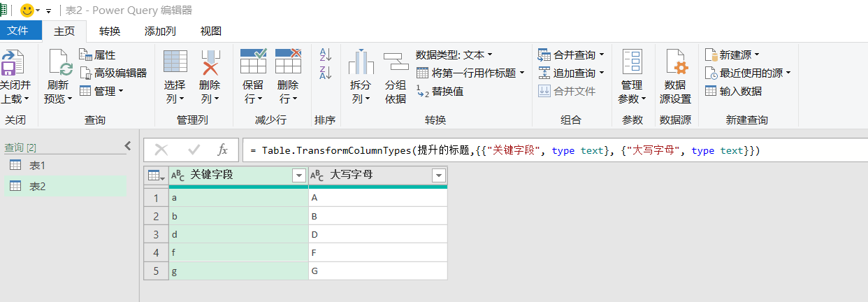This screenshot has width=868, height=302.
Task: Select query 表1 in the queries pane
Action: (65, 166)
